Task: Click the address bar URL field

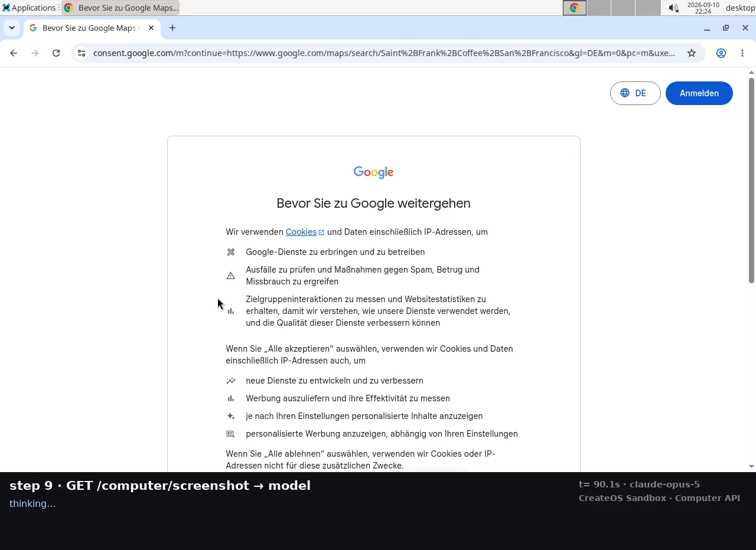Action: [384, 53]
